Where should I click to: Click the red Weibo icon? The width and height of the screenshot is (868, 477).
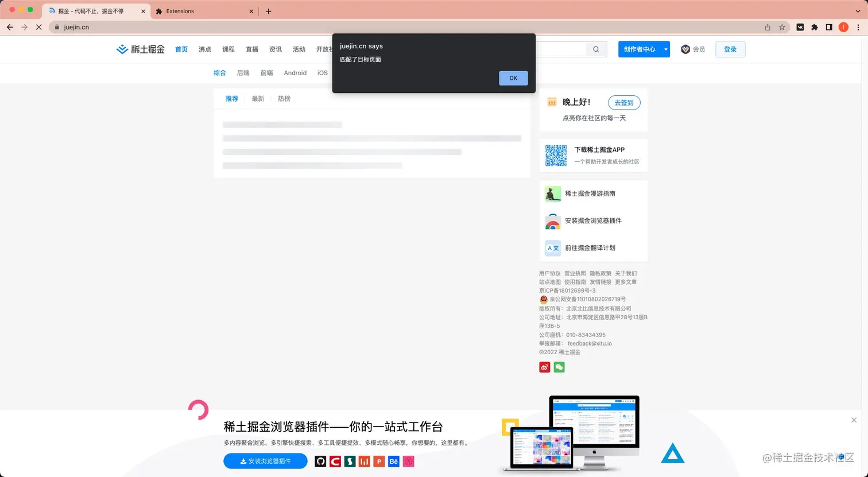coord(545,367)
